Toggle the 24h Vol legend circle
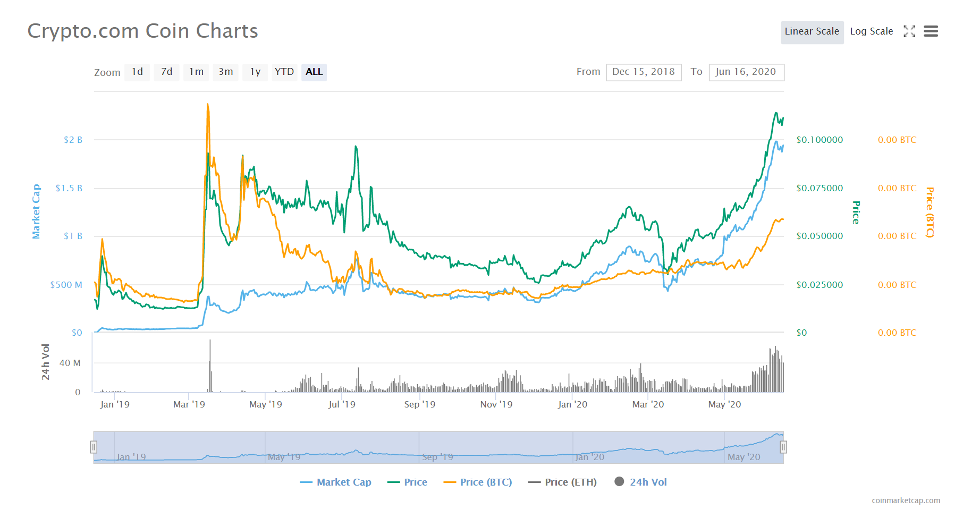This screenshot has height=518, width=980. 619,481
